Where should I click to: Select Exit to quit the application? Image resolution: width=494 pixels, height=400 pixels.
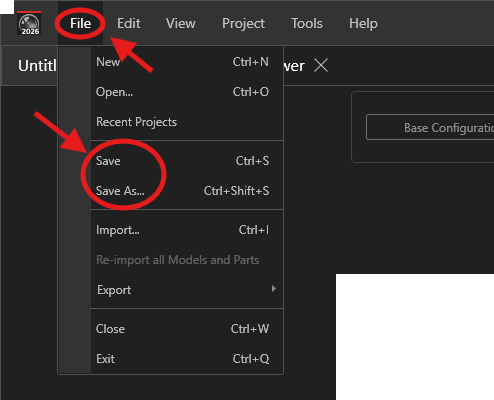[187, 359]
